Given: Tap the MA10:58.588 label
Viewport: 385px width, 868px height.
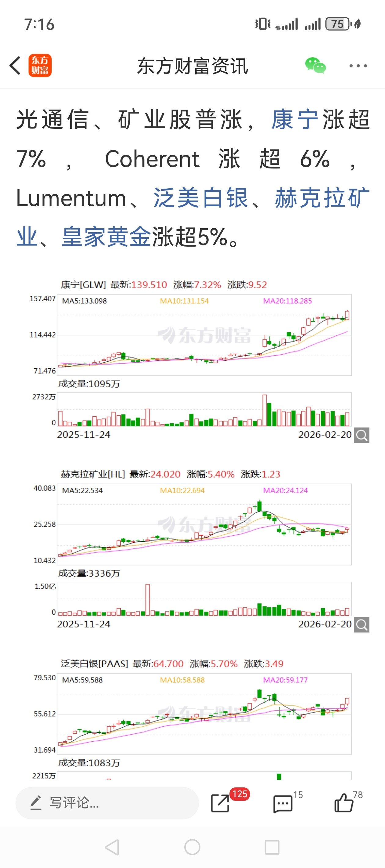Looking at the screenshot, I should (182, 680).
